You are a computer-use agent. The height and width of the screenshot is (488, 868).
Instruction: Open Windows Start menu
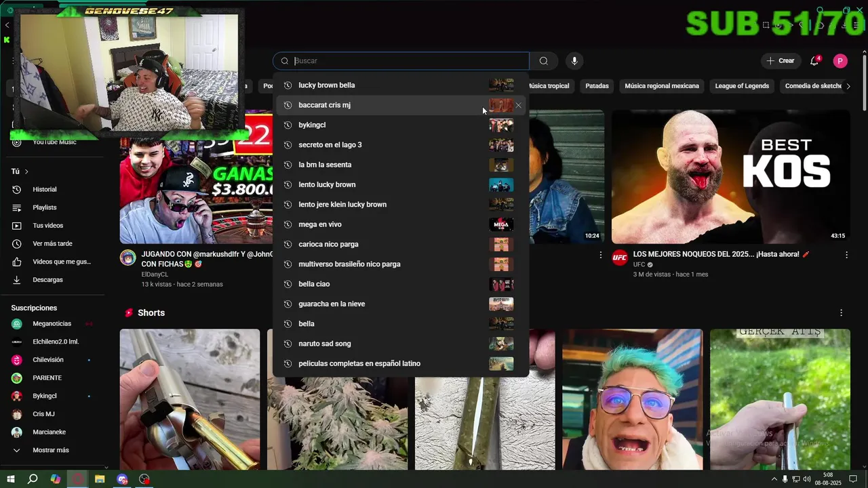[x=10, y=479]
